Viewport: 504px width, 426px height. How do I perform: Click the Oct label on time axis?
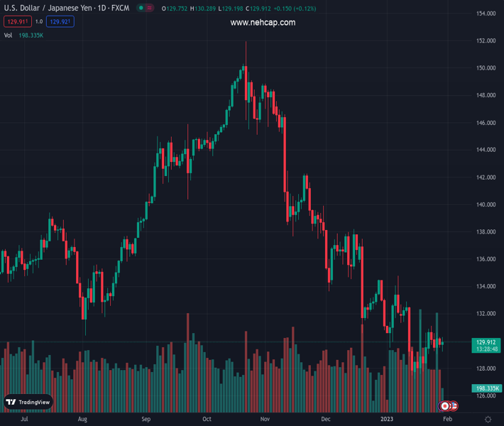207,419
